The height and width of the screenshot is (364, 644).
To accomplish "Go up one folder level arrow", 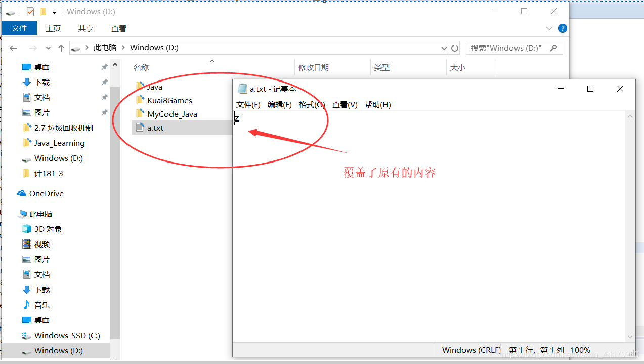I will tap(61, 48).
